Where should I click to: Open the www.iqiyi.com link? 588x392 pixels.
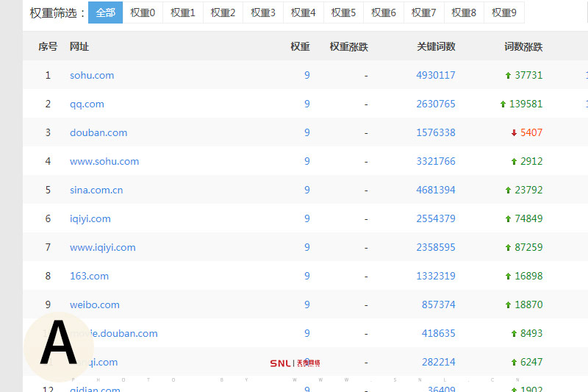(x=102, y=247)
